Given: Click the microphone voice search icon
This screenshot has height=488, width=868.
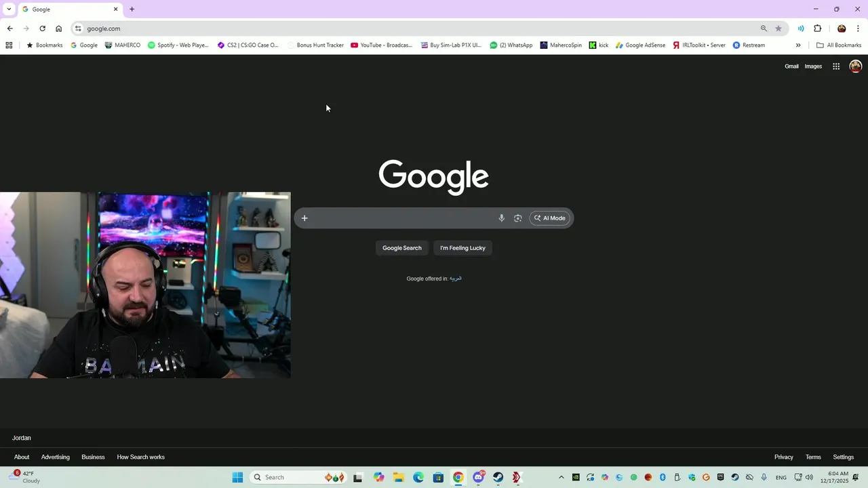Looking at the screenshot, I should click(502, 218).
